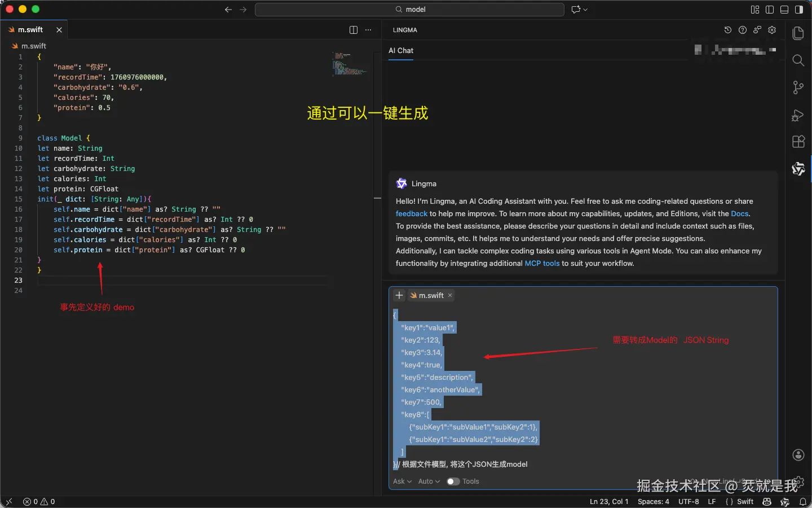Open the feedback link in the Lingma message

pyautogui.click(x=412, y=214)
